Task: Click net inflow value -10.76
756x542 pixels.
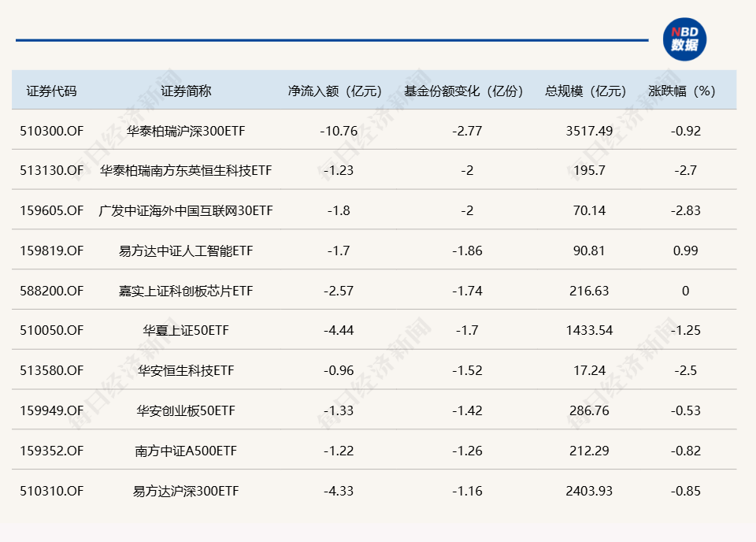Action: [339, 131]
